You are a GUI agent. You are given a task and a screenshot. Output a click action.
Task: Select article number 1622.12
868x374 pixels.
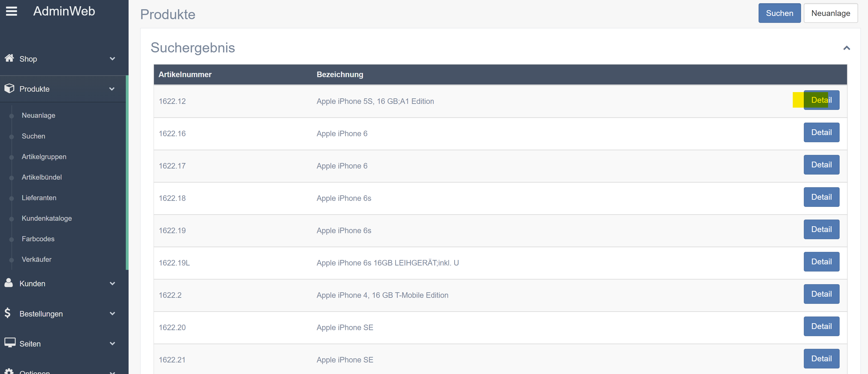pos(172,101)
